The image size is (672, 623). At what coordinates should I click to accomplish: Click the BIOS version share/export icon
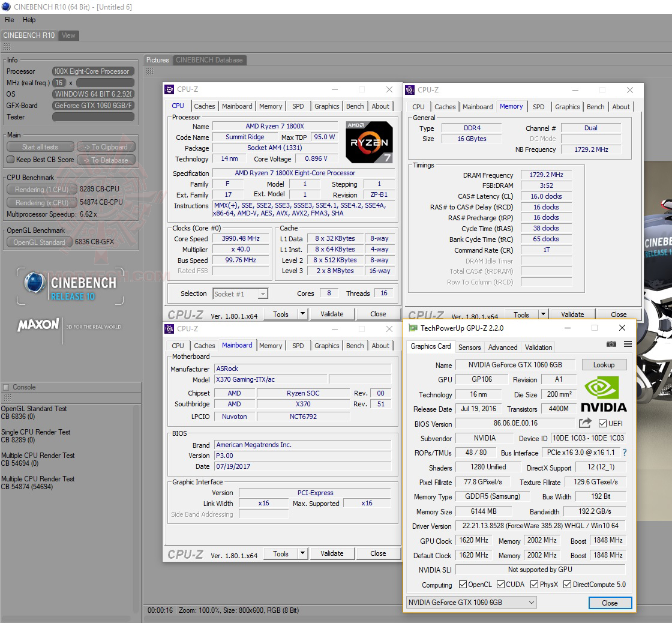tap(585, 423)
